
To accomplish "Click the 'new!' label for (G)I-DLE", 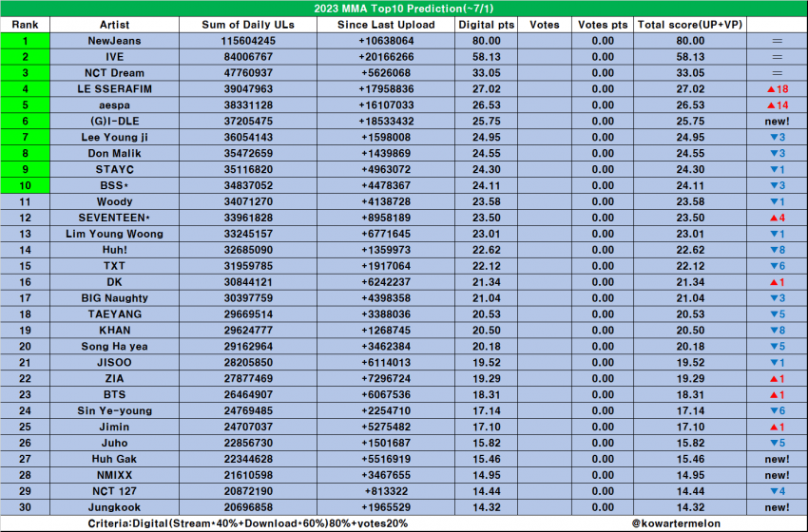I will tap(776, 121).
